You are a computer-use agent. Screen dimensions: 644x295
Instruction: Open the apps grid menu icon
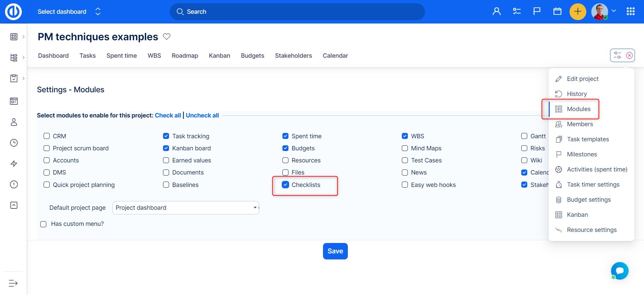(630, 12)
